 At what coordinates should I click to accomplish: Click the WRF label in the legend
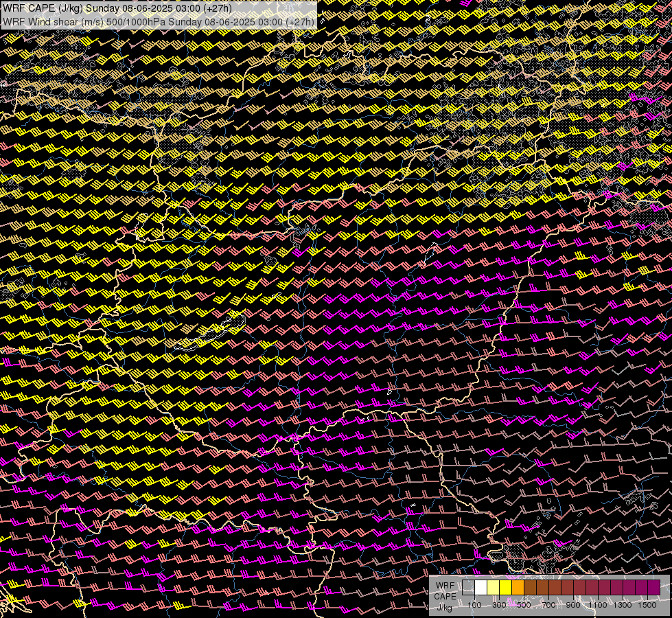[x=445, y=586]
